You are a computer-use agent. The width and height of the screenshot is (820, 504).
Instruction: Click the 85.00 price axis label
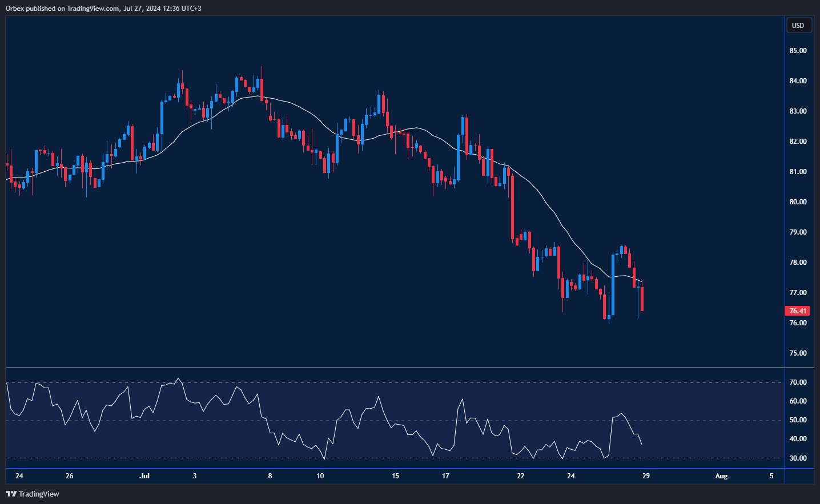pyautogui.click(x=798, y=51)
